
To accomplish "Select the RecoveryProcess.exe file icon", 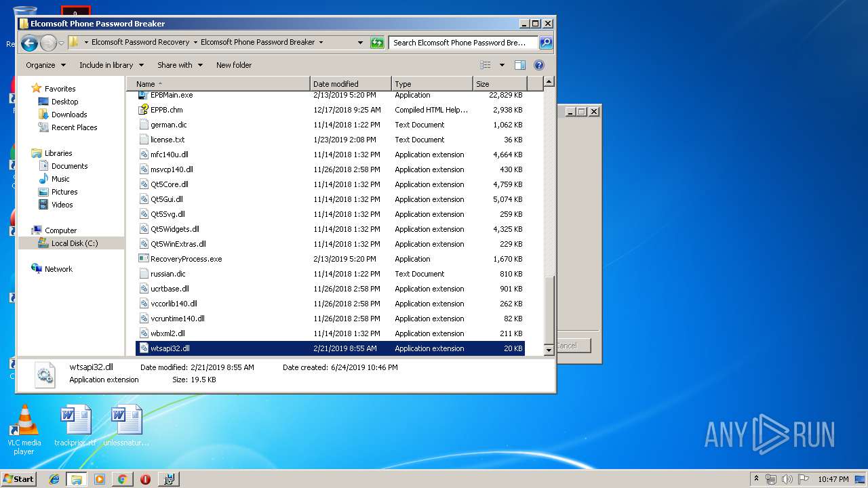I will (x=143, y=259).
